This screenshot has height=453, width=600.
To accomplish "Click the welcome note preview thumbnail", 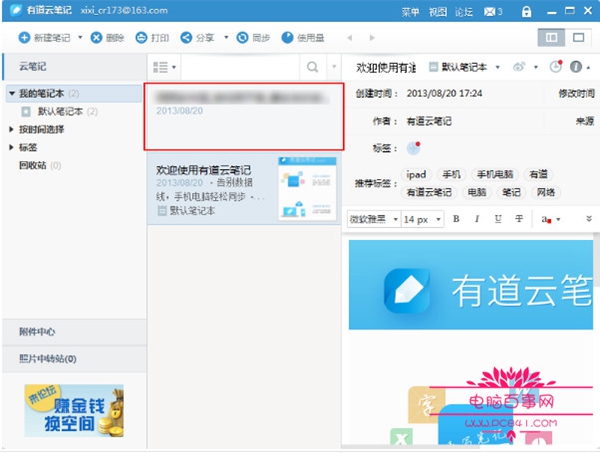I will point(307,189).
